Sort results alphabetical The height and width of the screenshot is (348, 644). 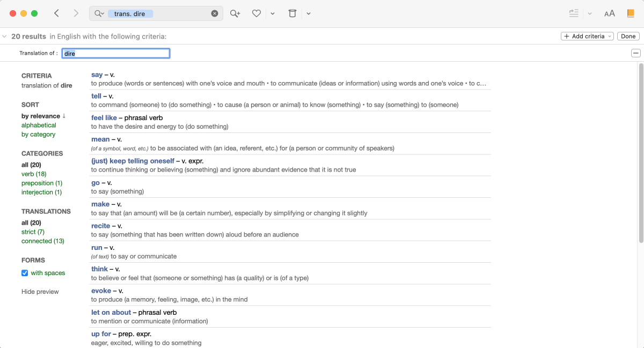click(39, 125)
